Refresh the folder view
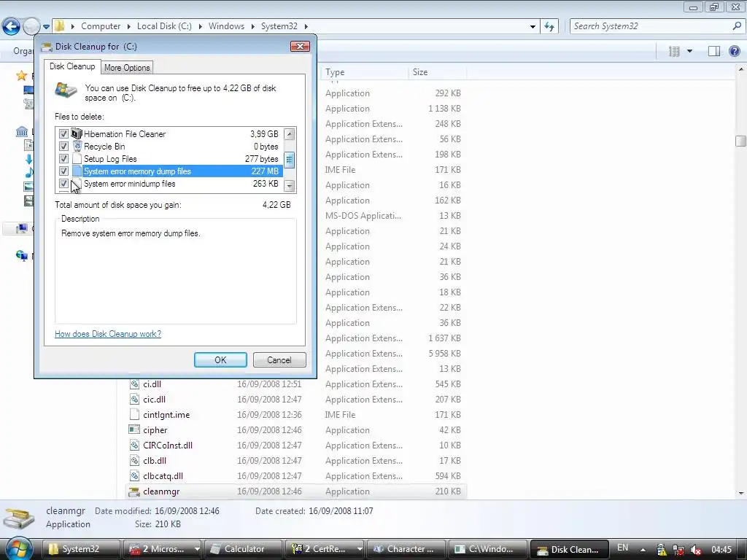Screen dimensions: 747x560 549,27
